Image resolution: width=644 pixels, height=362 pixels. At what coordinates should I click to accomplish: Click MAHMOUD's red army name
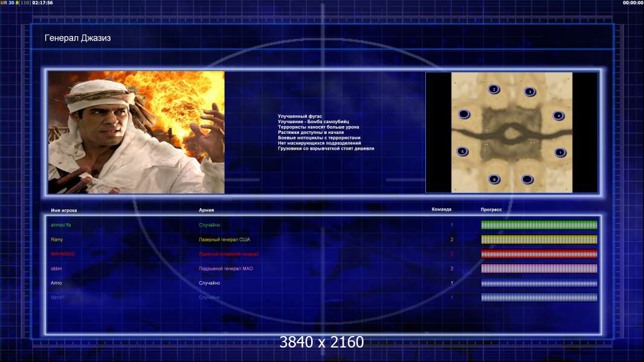229,254
